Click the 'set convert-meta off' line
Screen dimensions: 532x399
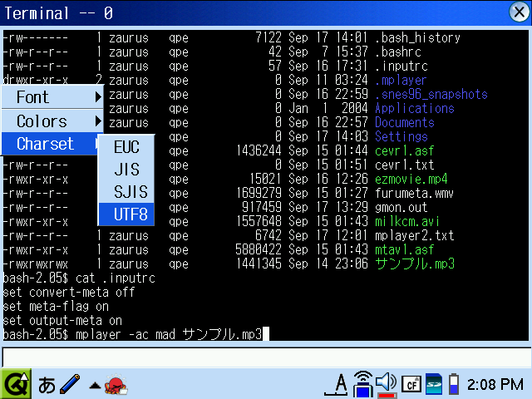(69, 293)
